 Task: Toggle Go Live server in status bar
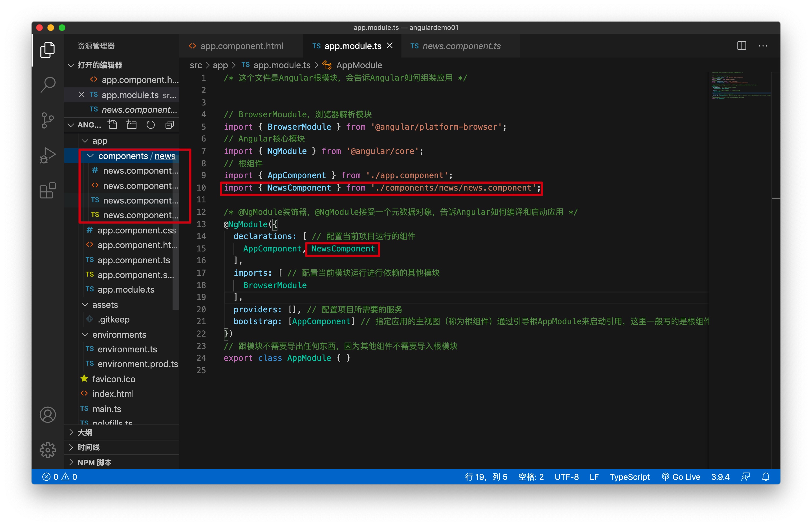click(681, 477)
